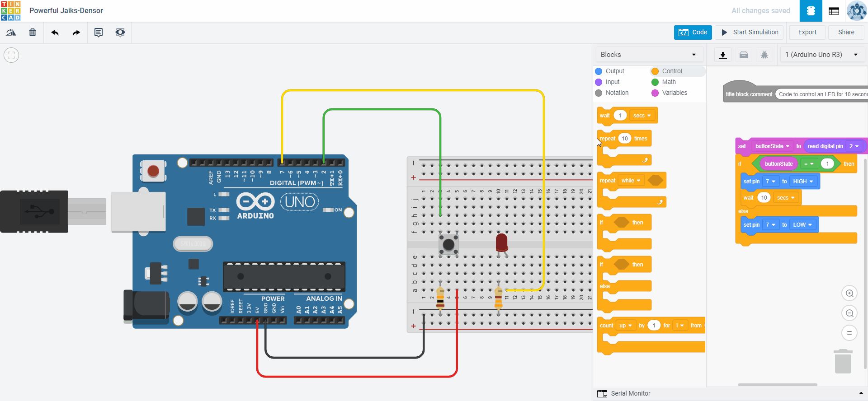Start the simulation

(750, 33)
